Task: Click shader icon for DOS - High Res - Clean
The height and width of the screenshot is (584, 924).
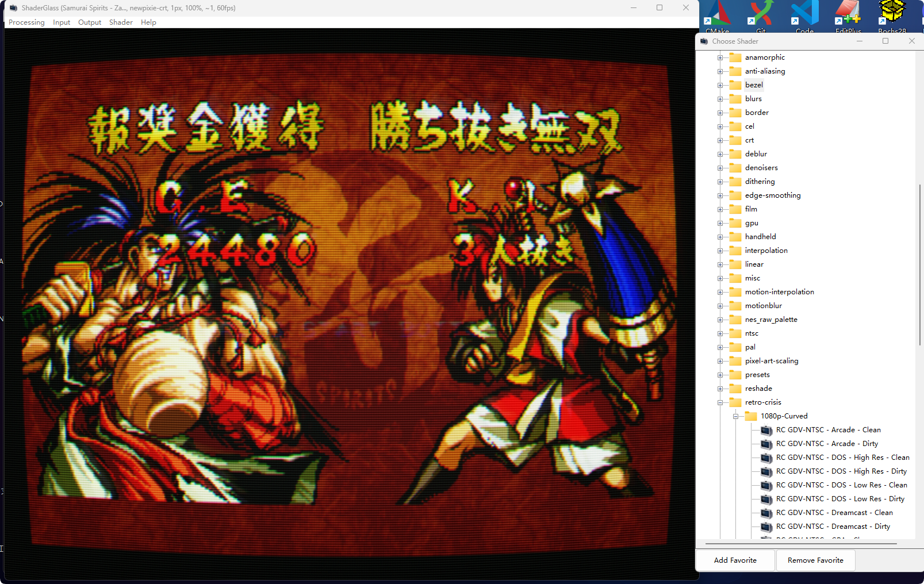Action: [x=766, y=458]
